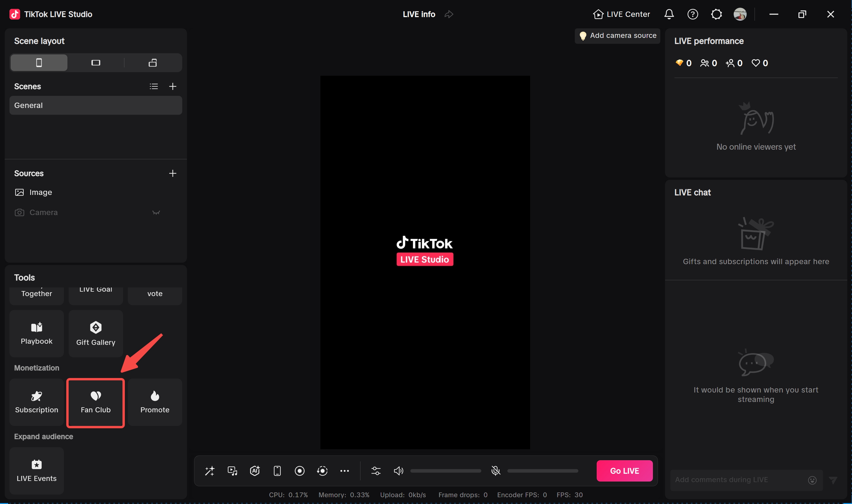Screen dimensions: 852x504
Task: Open the Gift Gallery tool
Action: tap(96, 334)
